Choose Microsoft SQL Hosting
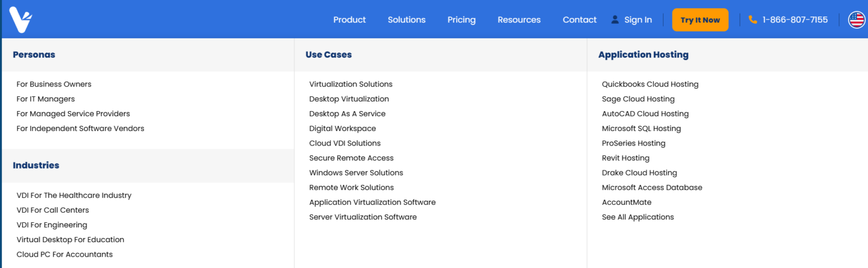Viewport: 868px width, 268px height. pyautogui.click(x=641, y=129)
